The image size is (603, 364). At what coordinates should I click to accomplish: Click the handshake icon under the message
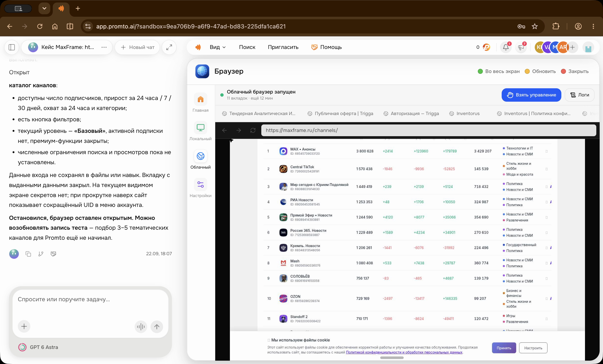[x=53, y=254]
